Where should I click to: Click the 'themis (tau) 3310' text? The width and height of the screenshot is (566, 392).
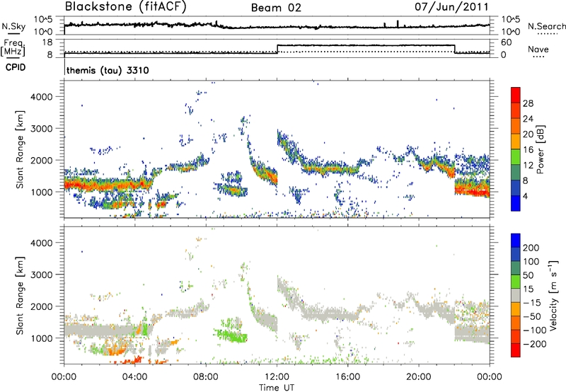108,70
